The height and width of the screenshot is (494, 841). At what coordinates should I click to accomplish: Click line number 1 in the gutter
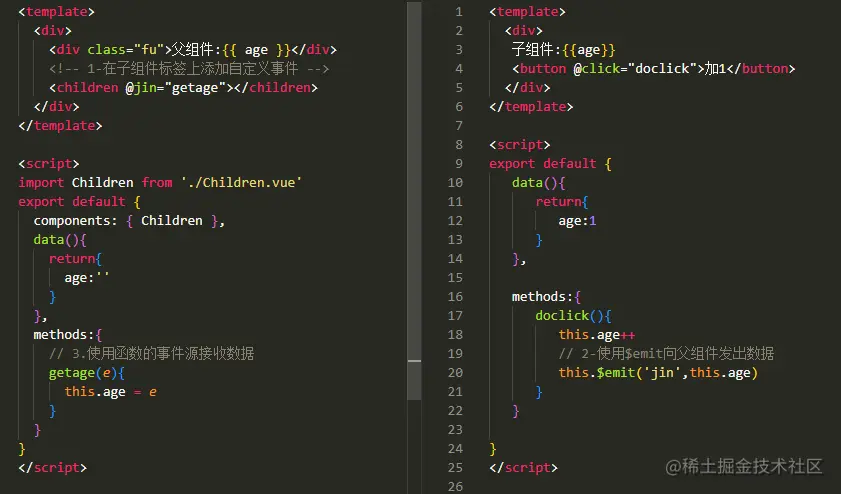tap(459, 12)
